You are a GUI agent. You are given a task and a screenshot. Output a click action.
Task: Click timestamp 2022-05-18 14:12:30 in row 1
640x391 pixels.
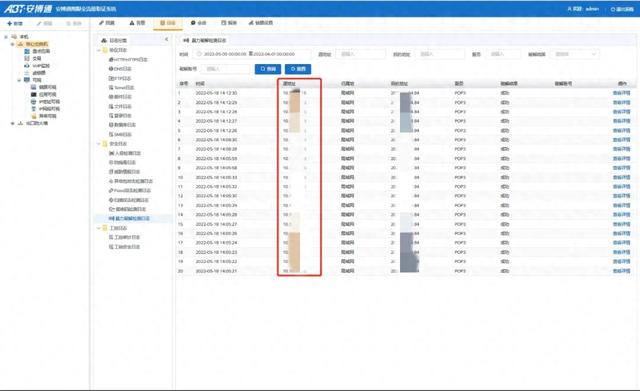tap(216, 93)
